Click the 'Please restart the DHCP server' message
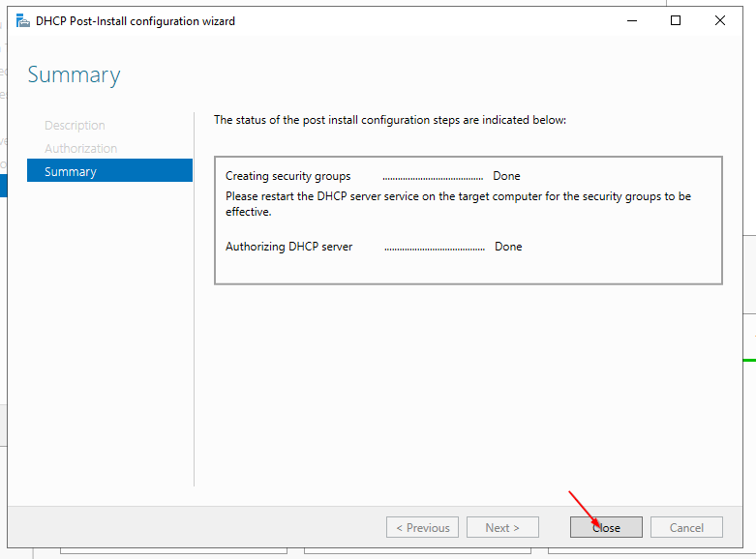Screen dimensions: 756x559 click(458, 204)
